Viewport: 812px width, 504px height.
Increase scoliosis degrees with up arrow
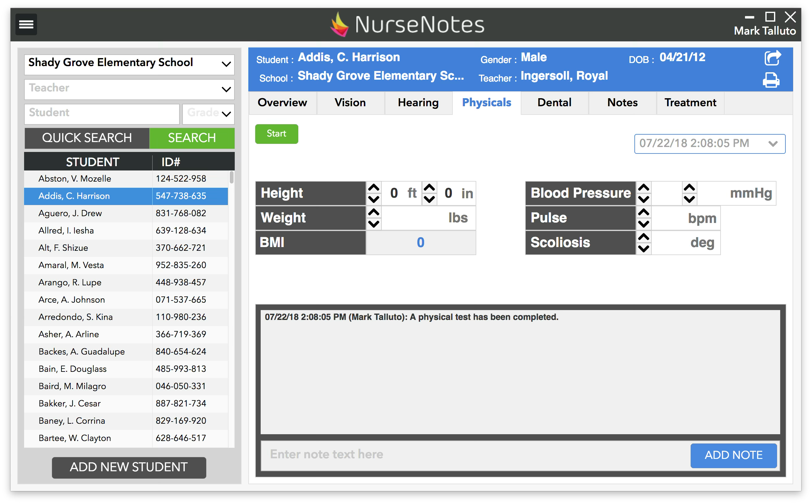pos(643,237)
